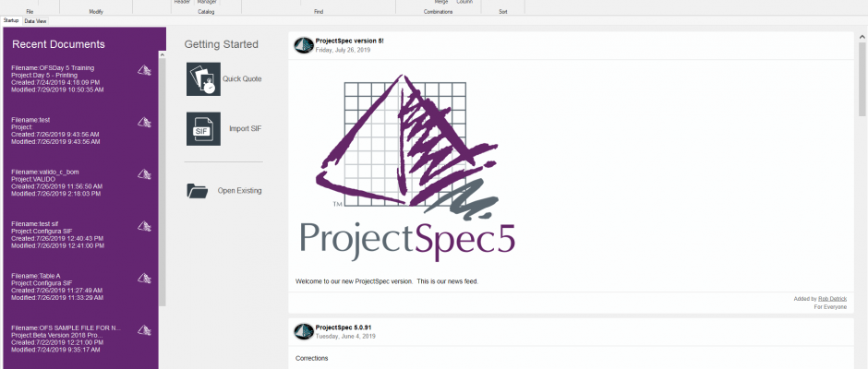Switch to the Startup tab
This screenshot has height=369, width=868.
pyautogui.click(x=11, y=20)
